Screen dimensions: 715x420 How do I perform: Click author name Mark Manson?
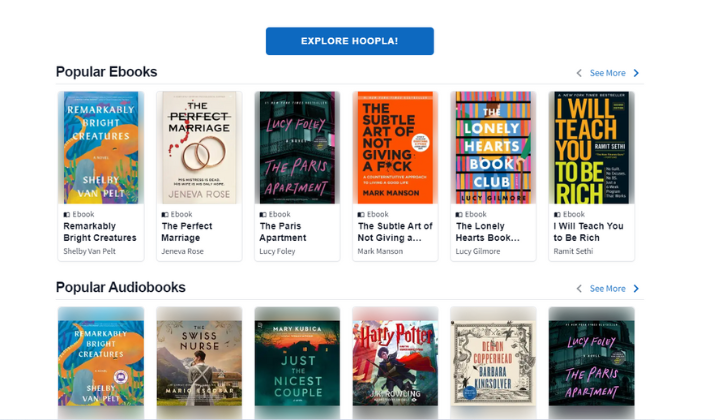coord(380,251)
